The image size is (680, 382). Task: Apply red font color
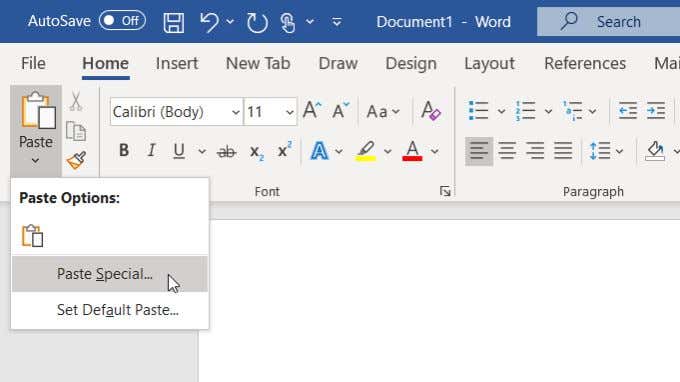click(412, 151)
